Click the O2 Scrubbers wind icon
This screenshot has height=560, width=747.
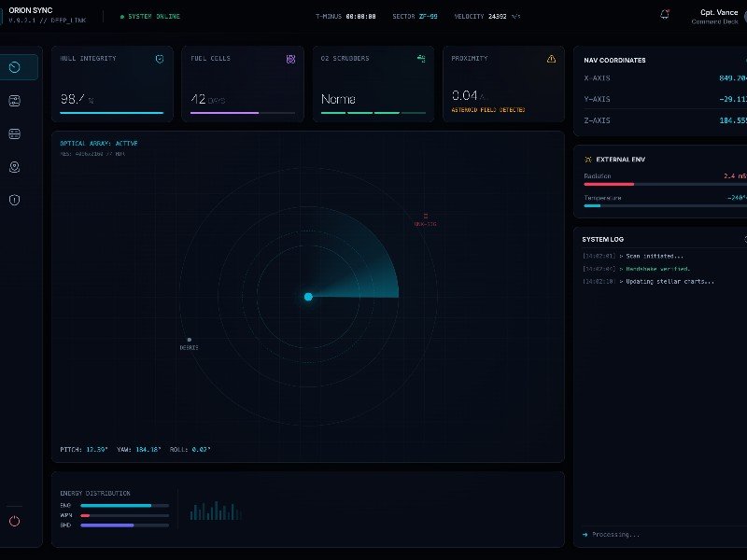coord(421,59)
